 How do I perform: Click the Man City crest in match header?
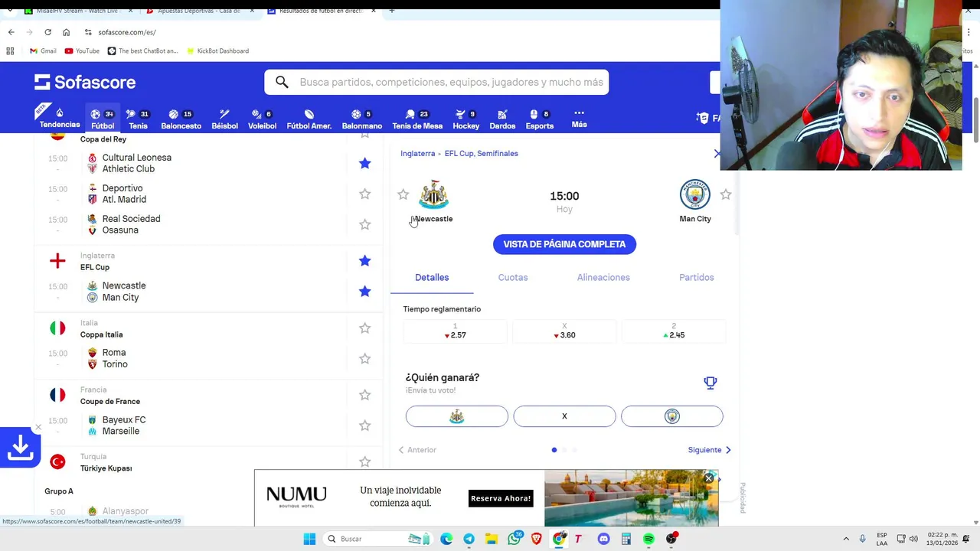tap(695, 194)
